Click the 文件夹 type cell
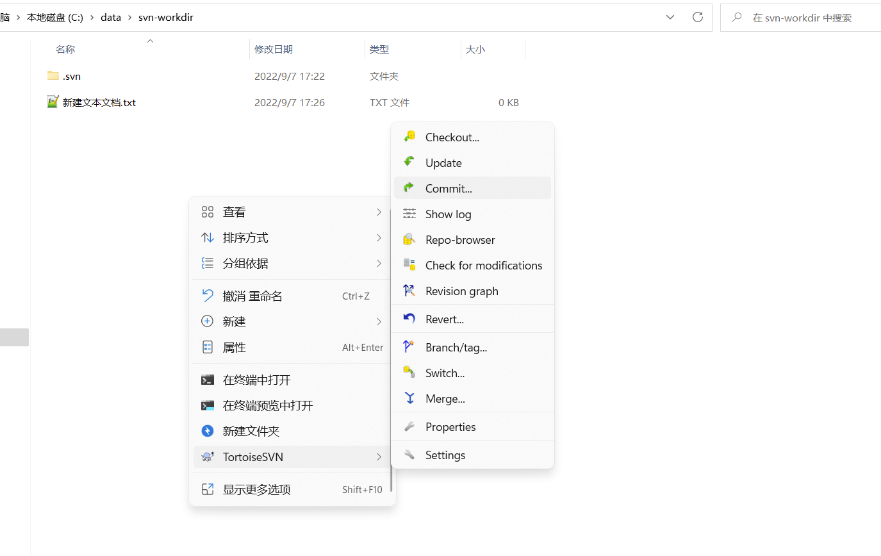Image resolution: width=881 pixels, height=556 pixels. (x=384, y=76)
